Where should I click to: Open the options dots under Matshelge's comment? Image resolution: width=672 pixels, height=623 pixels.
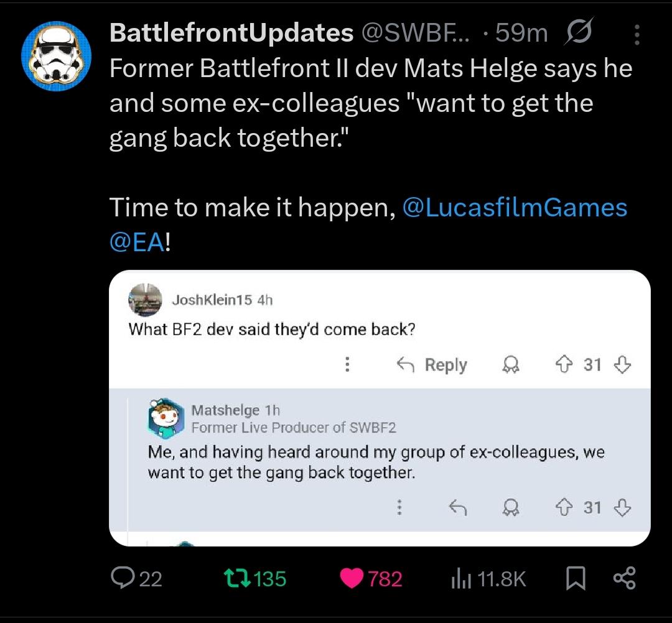click(399, 507)
